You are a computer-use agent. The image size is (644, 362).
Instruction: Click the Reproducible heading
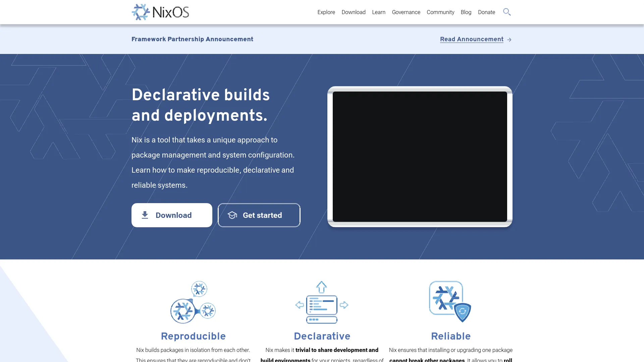coord(193,336)
